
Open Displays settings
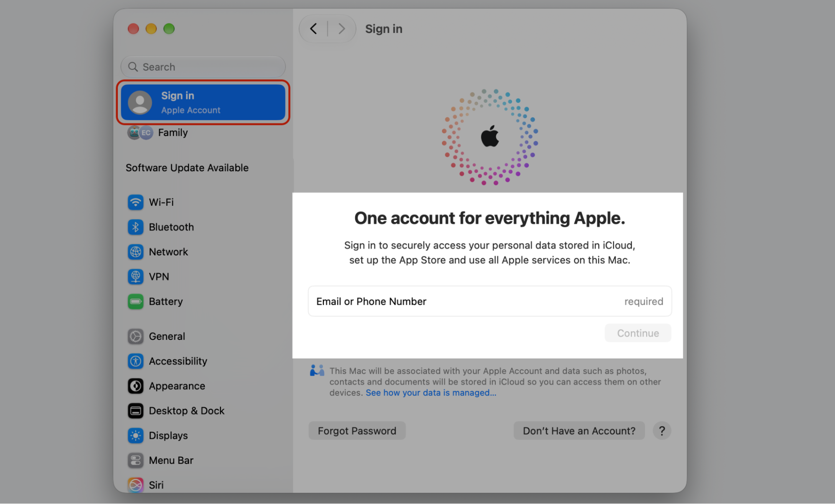[x=203, y=436]
